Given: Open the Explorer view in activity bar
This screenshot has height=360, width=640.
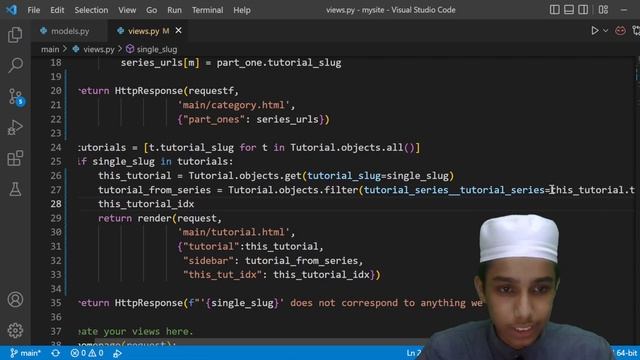Looking at the screenshot, I should pyautogui.click(x=15, y=35).
